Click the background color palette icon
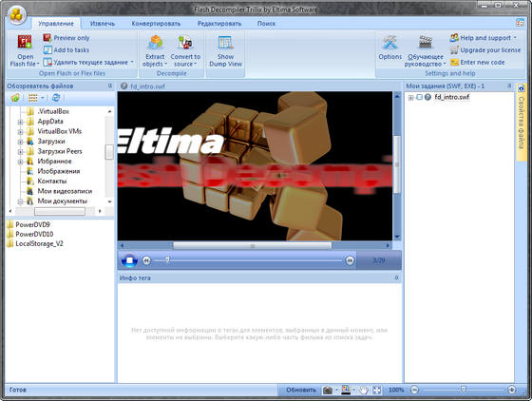Image resolution: width=532 pixels, height=401 pixels. [x=346, y=391]
